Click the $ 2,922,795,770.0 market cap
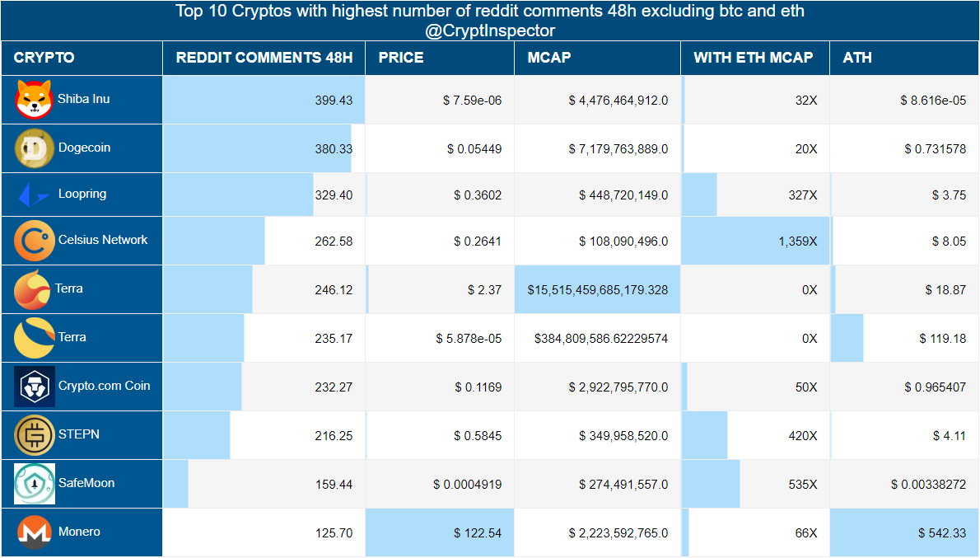Screen dimensions: 980x558 (x=618, y=388)
